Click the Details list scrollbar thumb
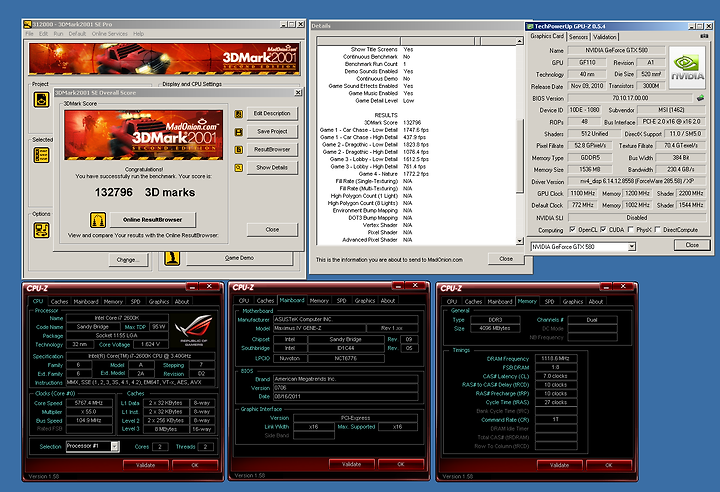720x492 pixels. click(519, 155)
